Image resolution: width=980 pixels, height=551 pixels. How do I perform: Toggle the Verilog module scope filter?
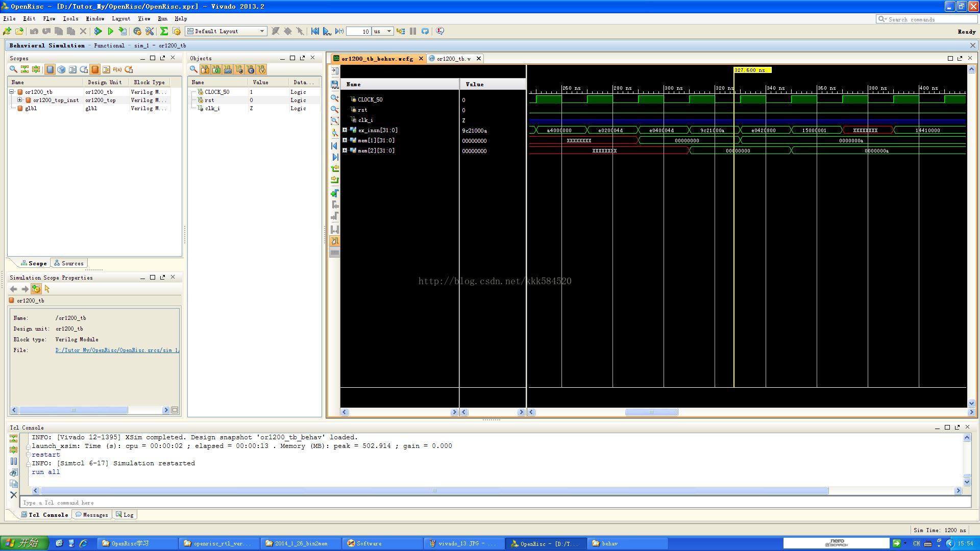click(x=50, y=69)
